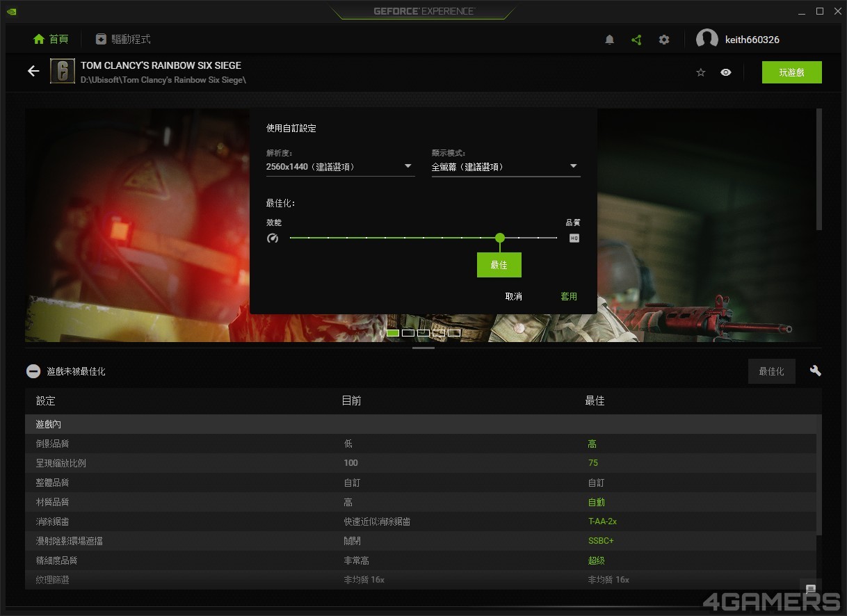Open the 解析度 resolution dropdown
847x616 pixels.
tap(340, 167)
